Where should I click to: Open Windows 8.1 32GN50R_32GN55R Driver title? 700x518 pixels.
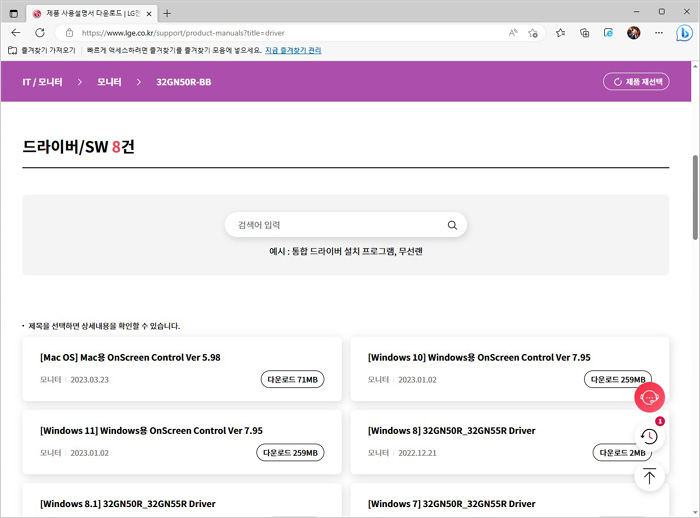tap(128, 504)
